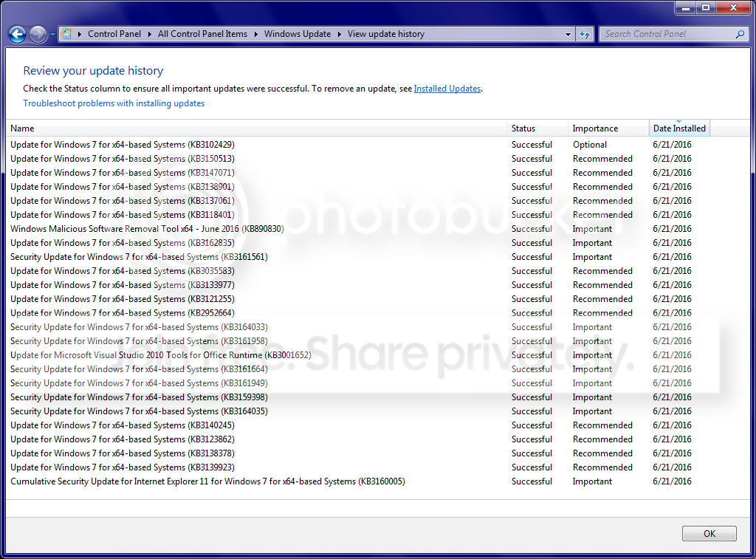
Task: Click the OK button
Action: click(709, 533)
